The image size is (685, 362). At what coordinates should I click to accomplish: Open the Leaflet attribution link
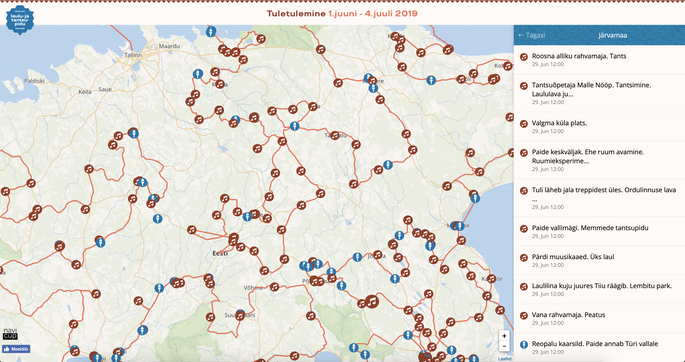tap(505, 359)
